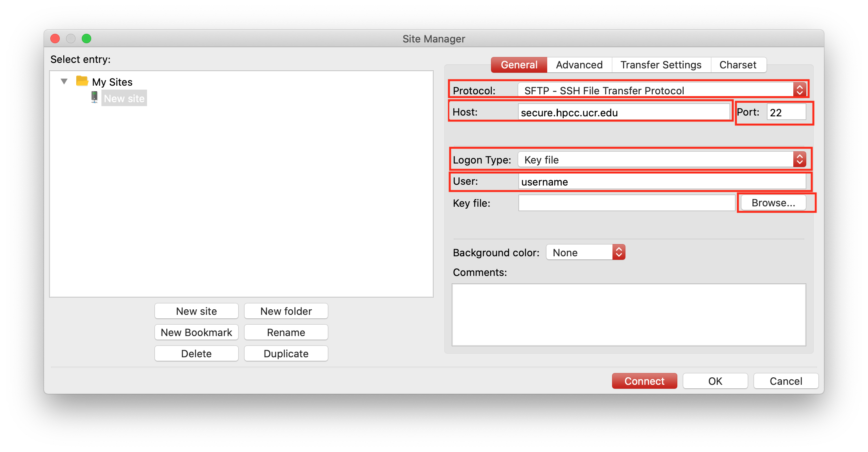The width and height of the screenshot is (868, 452).
Task: Open the Logon Type dropdown
Action: (x=662, y=160)
